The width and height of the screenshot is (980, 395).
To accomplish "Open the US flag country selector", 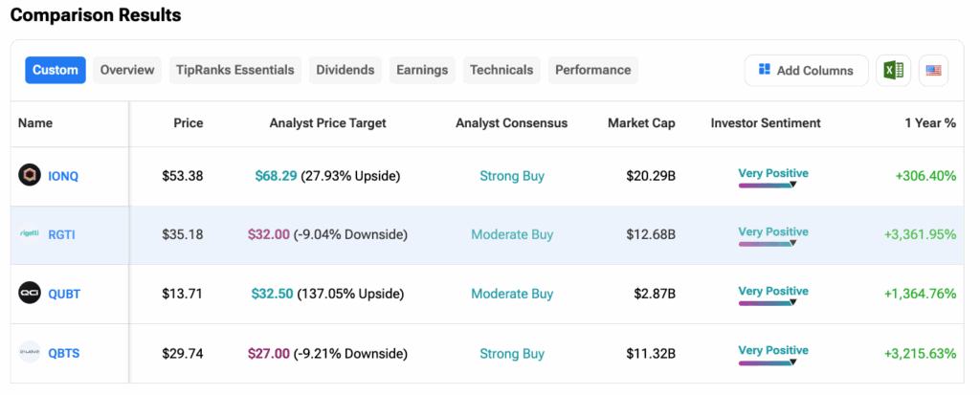I will [933, 70].
